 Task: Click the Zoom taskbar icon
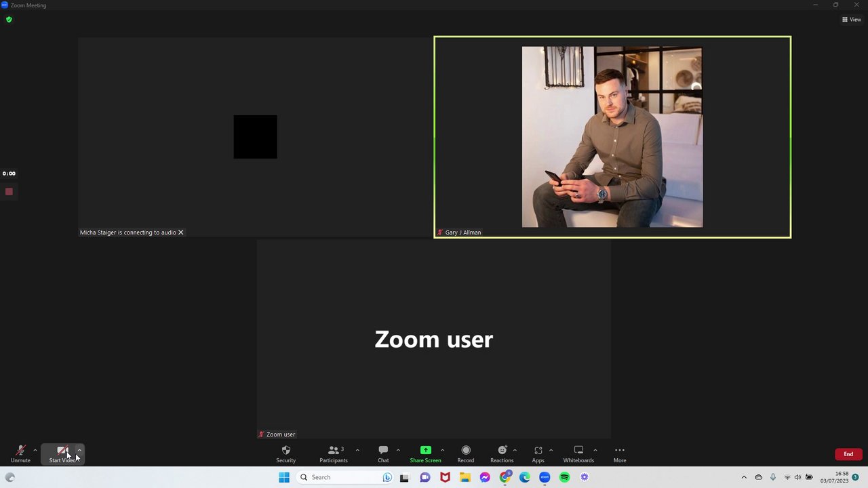[545, 477]
